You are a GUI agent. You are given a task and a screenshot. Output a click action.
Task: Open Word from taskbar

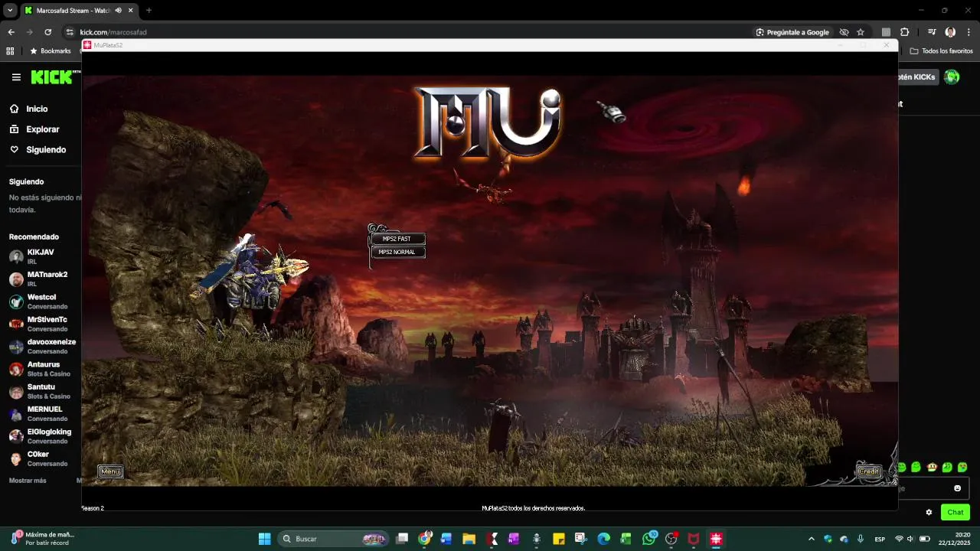pos(446,539)
